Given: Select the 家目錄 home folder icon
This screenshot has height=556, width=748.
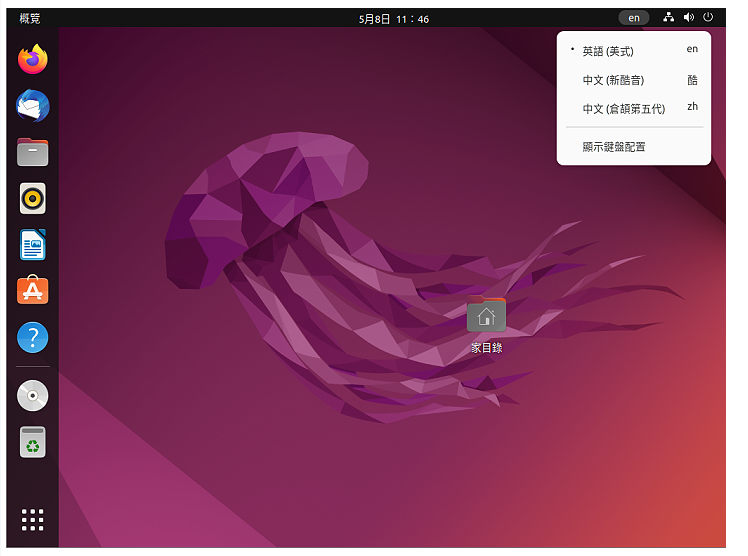Looking at the screenshot, I should [x=486, y=324].
